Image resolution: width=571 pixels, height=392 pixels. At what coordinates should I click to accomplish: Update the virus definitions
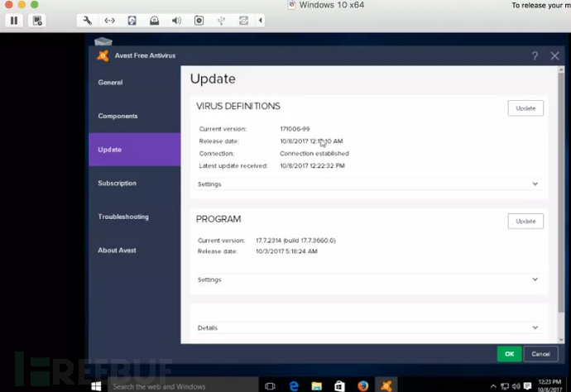click(525, 108)
